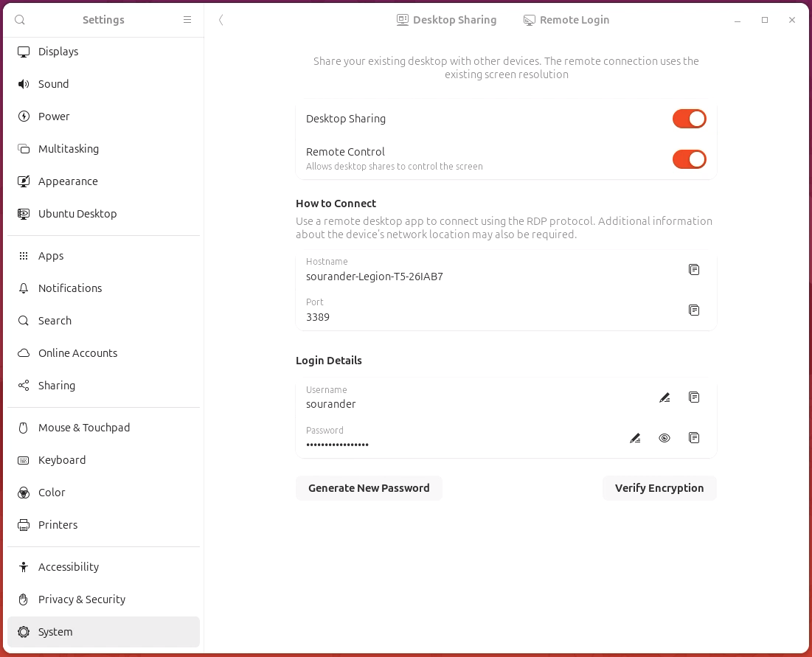Copy the Password to clipboard
The height and width of the screenshot is (657, 812).
coord(693,437)
